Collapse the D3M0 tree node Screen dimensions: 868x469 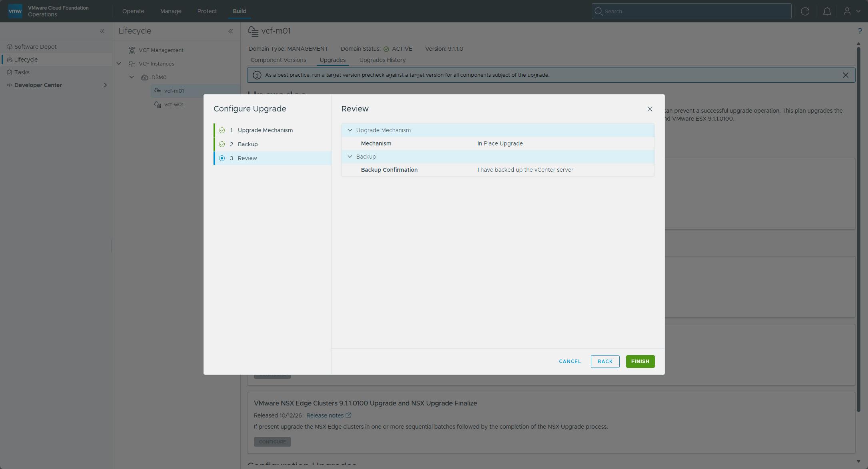pos(132,77)
